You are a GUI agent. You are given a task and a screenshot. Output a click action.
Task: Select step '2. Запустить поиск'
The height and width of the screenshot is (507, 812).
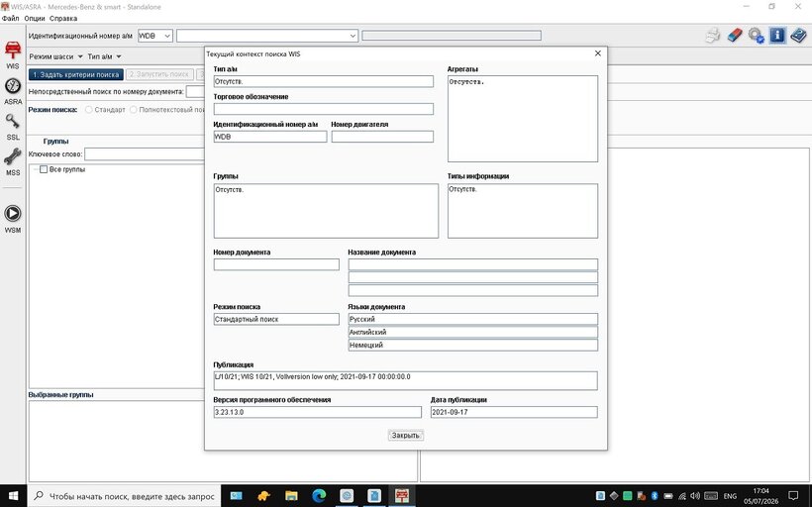tap(159, 74)
